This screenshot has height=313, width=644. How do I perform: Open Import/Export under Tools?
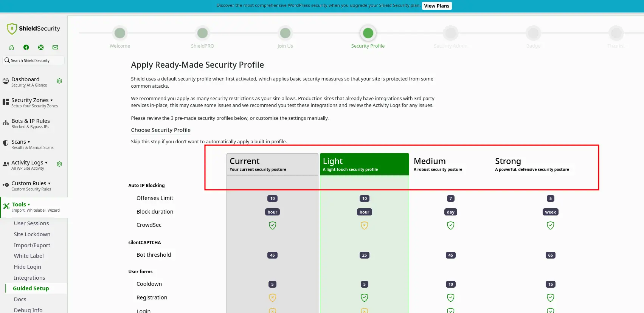[32, 245]
